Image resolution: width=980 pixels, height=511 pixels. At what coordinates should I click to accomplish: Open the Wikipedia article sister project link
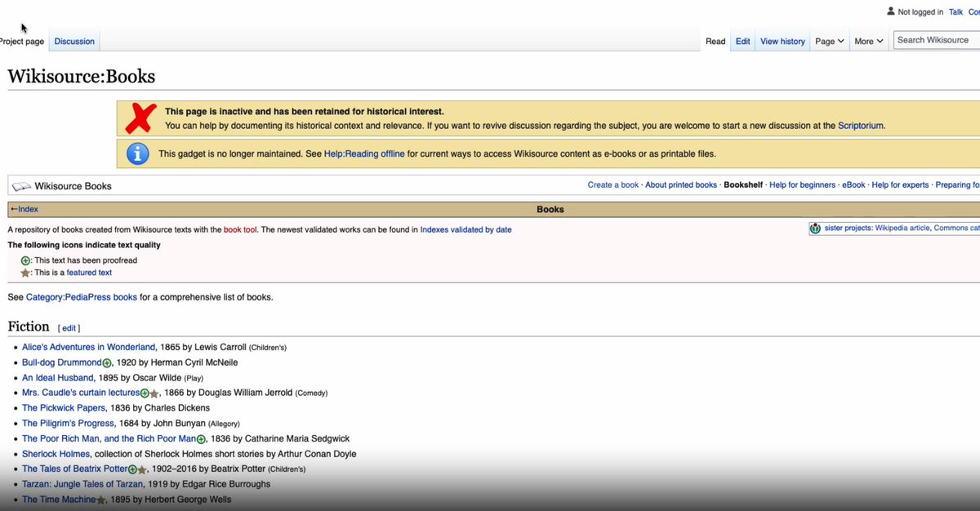[902, 229]
